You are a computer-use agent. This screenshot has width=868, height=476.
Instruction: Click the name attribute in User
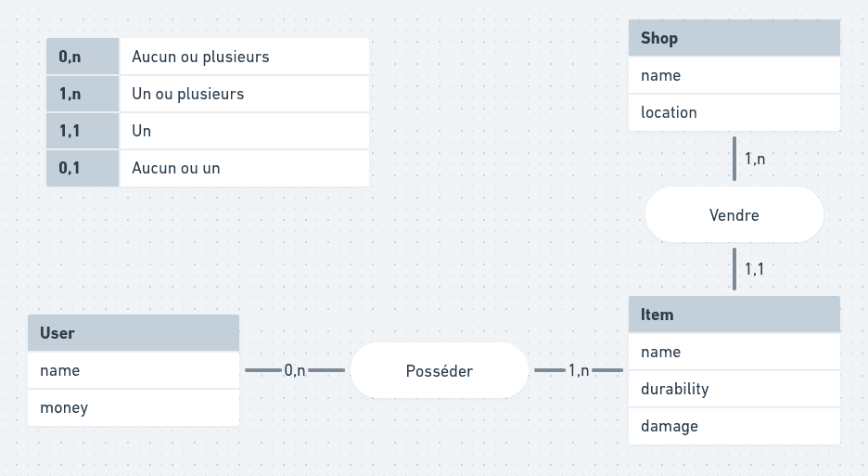click(x=134, y=370)
